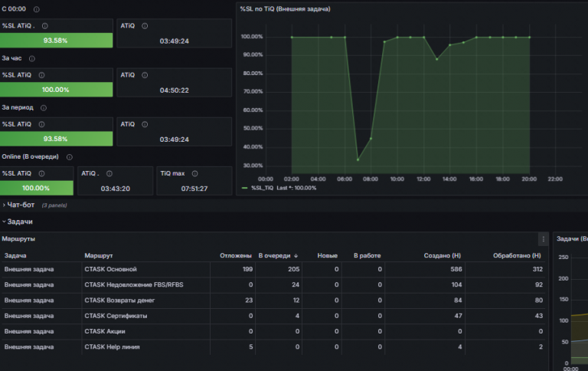Click info icon beside 'За час' label
This screenshot has width=588, height=371.
[x=32, y=58]
